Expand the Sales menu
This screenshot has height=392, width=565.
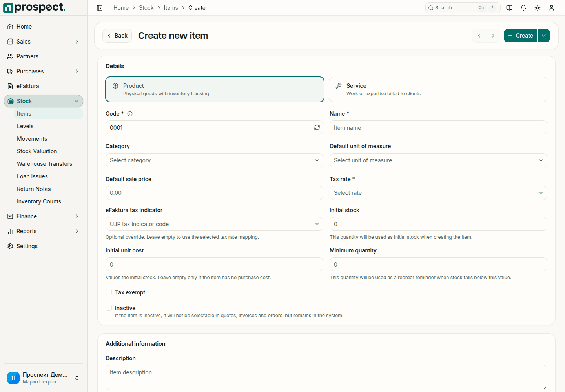[x=44, y=42]
